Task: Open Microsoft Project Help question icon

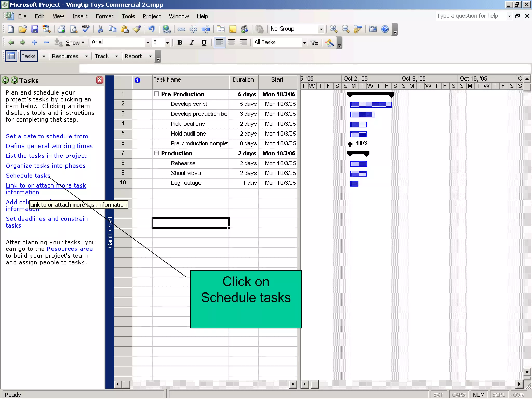Action: pyautogui.click(x=385, y=29)
